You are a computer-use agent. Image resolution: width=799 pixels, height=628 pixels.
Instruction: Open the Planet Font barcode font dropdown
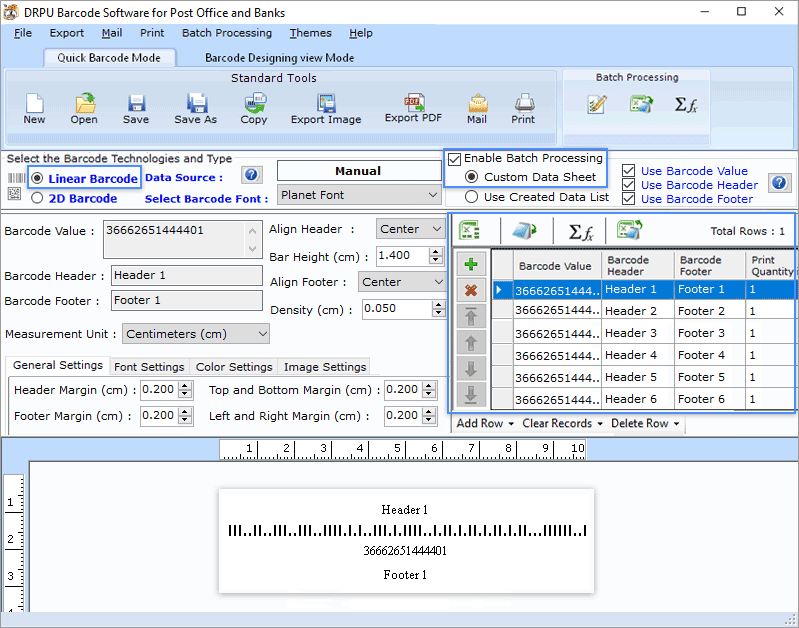(359, 195)
